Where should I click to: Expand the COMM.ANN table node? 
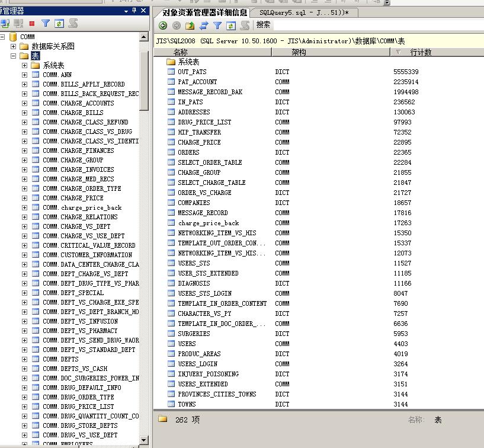(x=24, y=75)
